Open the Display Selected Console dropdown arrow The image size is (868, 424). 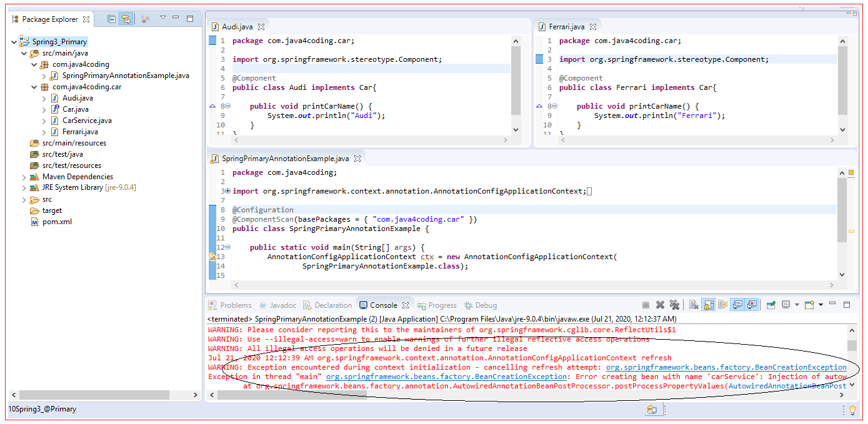tap(797, 305)
